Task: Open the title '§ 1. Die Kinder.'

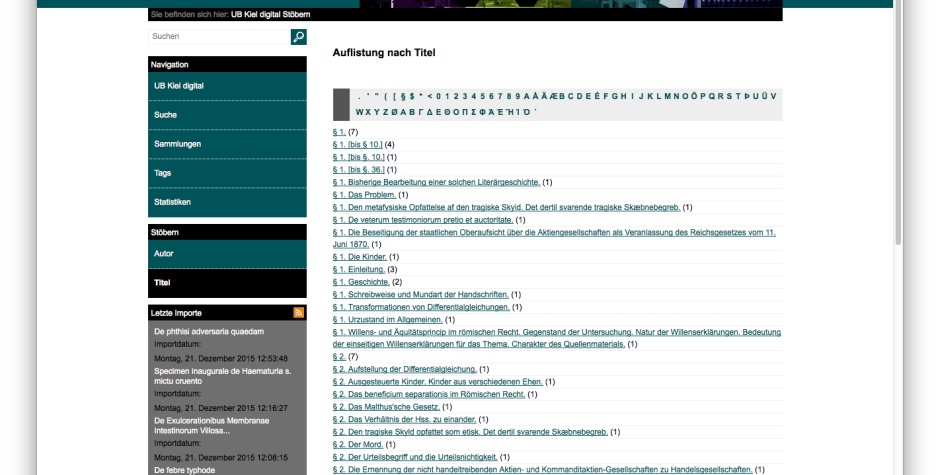Action: (360, 257)
